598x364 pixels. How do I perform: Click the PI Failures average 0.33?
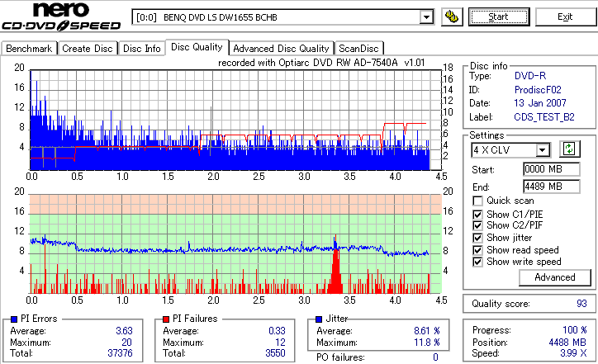[277, 331]
